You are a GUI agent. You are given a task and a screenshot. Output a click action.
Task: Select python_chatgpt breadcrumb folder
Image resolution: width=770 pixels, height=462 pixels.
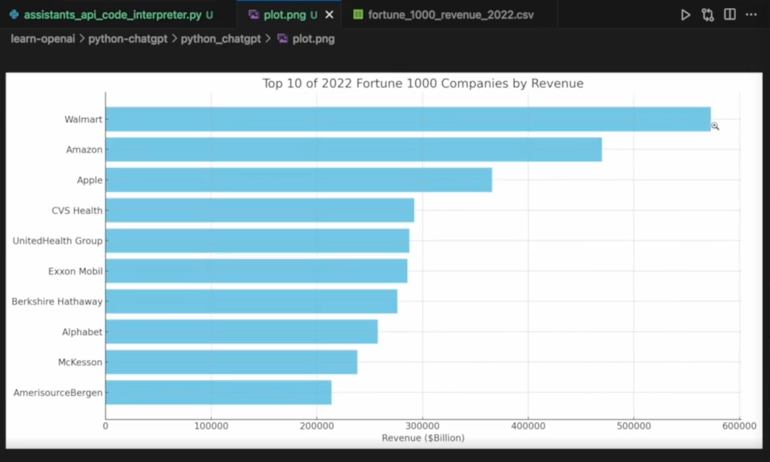coord(220,39)
